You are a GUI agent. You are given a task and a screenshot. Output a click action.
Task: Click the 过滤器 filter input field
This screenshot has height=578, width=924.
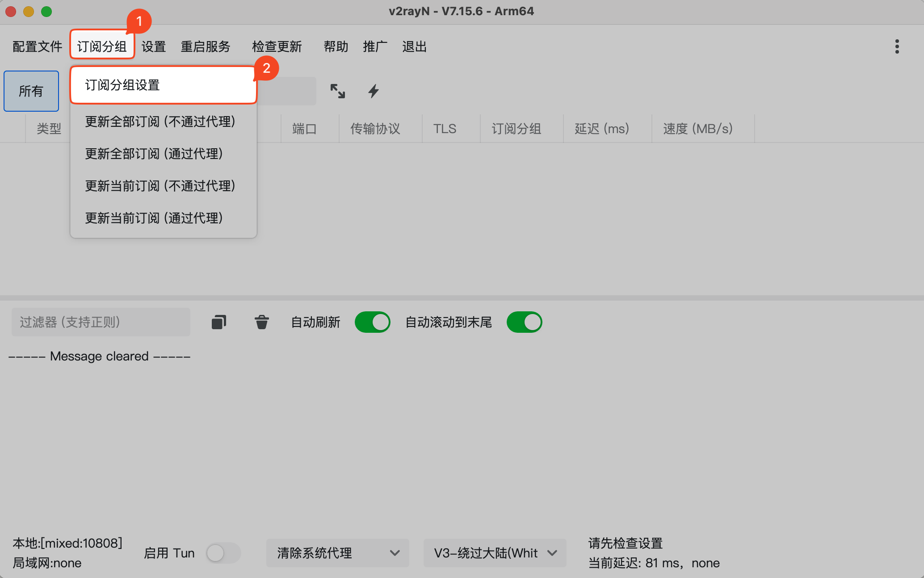tap(101, 322)
